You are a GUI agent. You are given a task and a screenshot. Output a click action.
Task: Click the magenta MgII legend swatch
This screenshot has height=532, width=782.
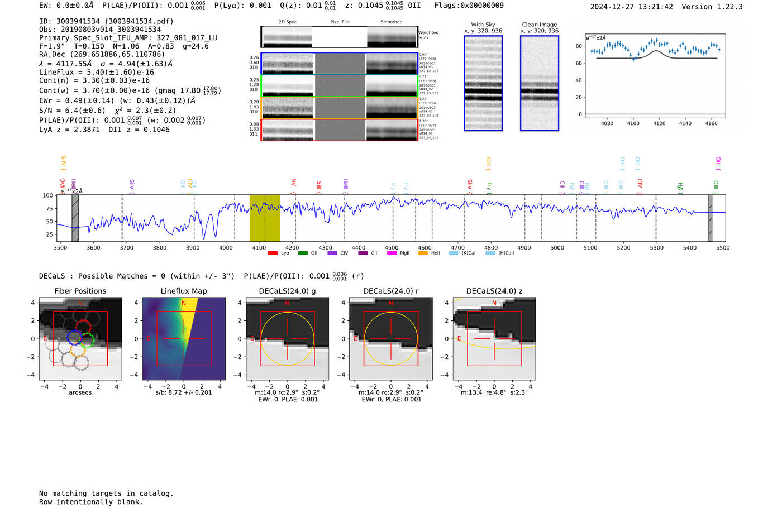(x=392, y=253)
